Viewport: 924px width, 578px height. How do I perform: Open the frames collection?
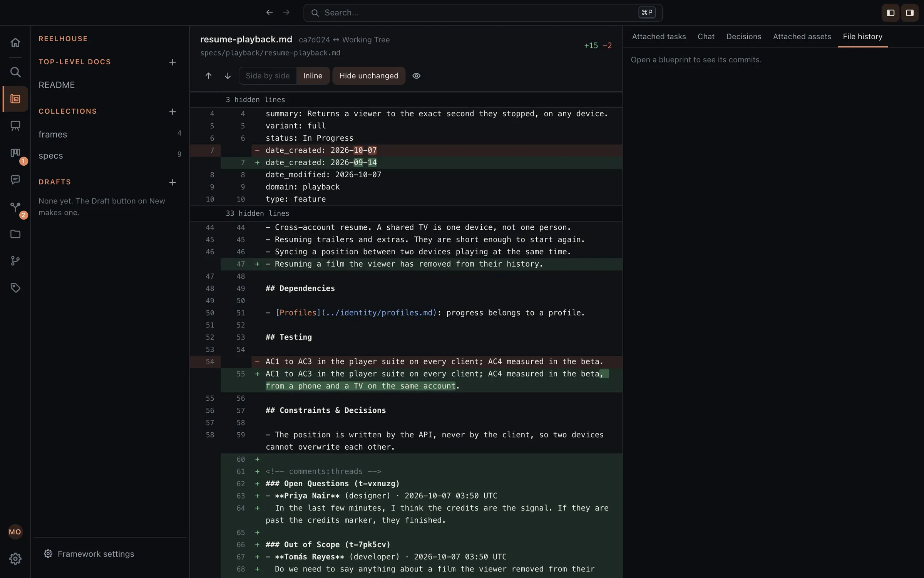coord(110,134)
